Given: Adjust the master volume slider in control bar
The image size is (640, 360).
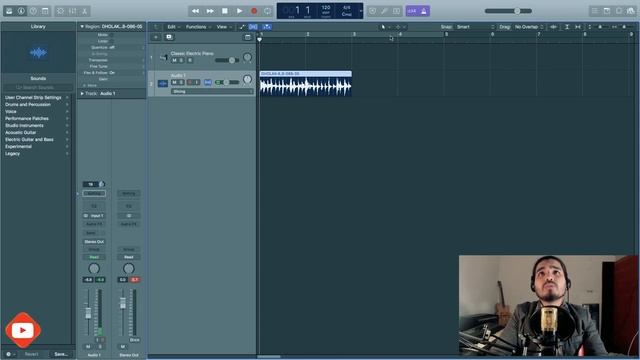Looking at the screenshot, I should (508, 11).
